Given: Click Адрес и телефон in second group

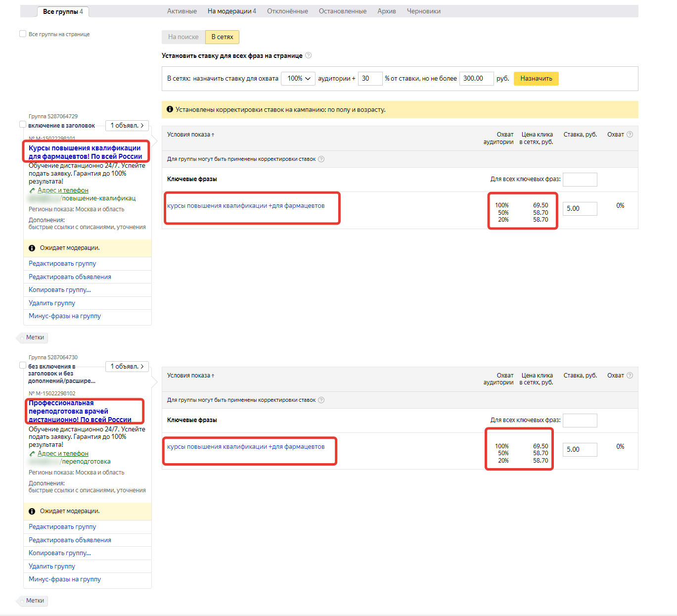Looking at the screenshot, I should pyautogui.click(x=63, y=454).
